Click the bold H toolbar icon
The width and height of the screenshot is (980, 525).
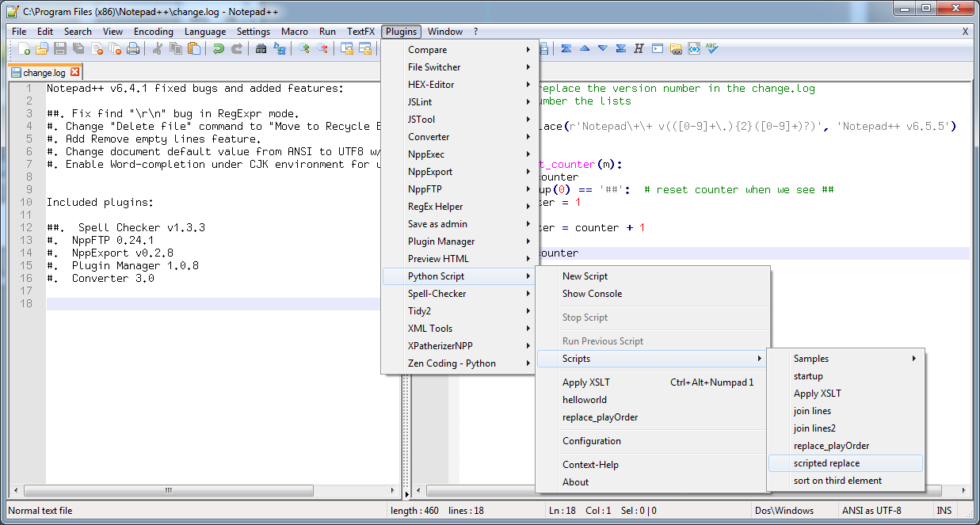click(639, 48)
